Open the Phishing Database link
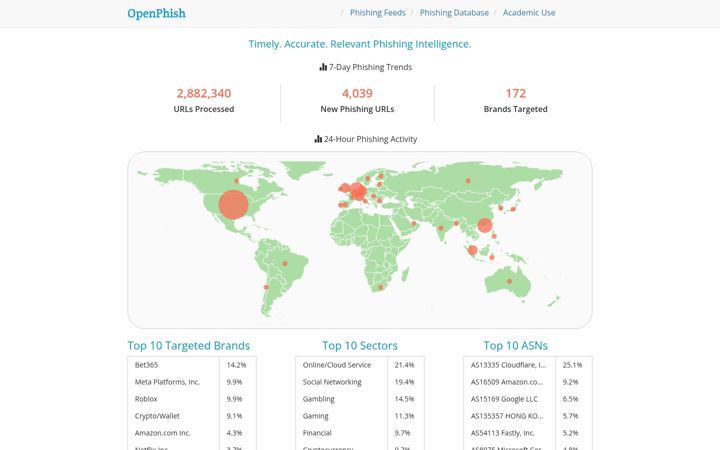 [454, 13]
